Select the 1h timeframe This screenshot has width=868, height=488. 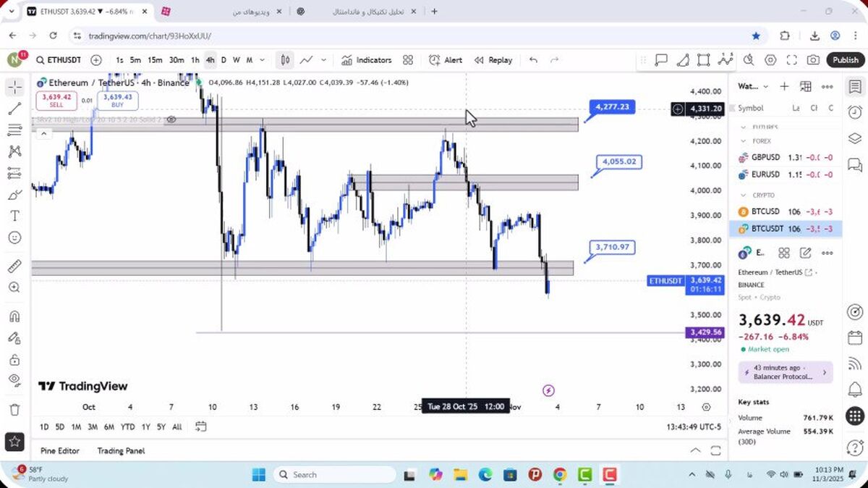pos(195,60)
